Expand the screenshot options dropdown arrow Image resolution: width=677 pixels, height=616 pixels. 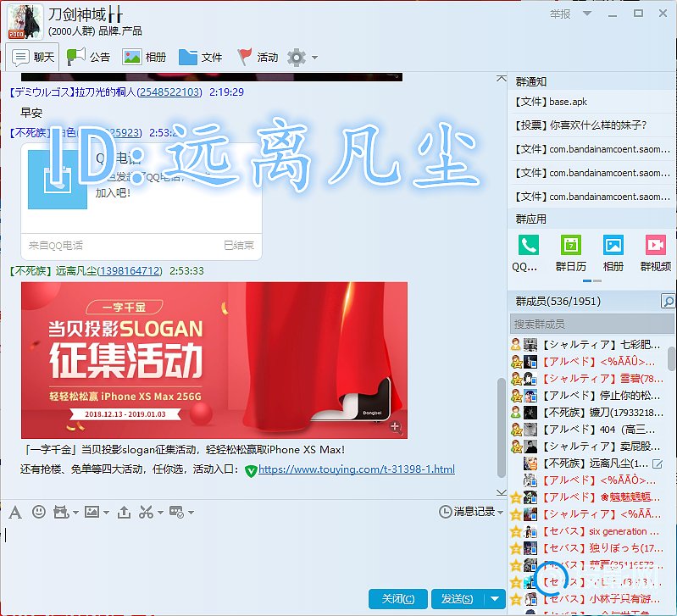point(160,513)
